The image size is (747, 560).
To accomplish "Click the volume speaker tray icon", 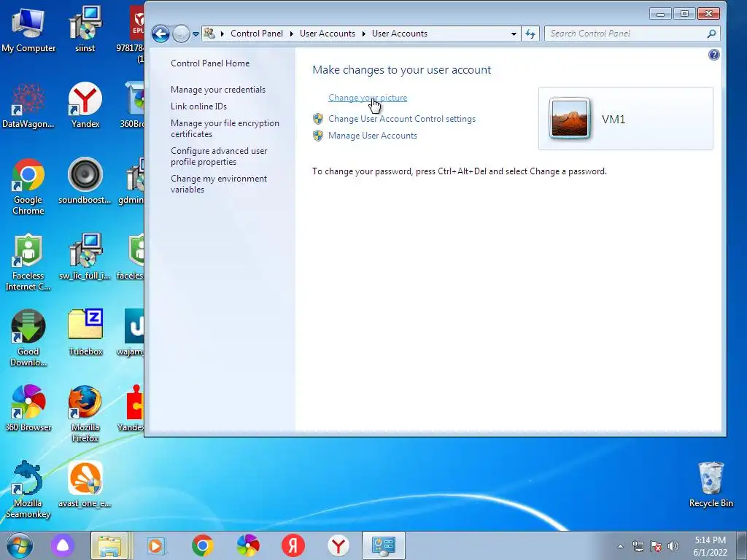I will (x=673, y=546).
